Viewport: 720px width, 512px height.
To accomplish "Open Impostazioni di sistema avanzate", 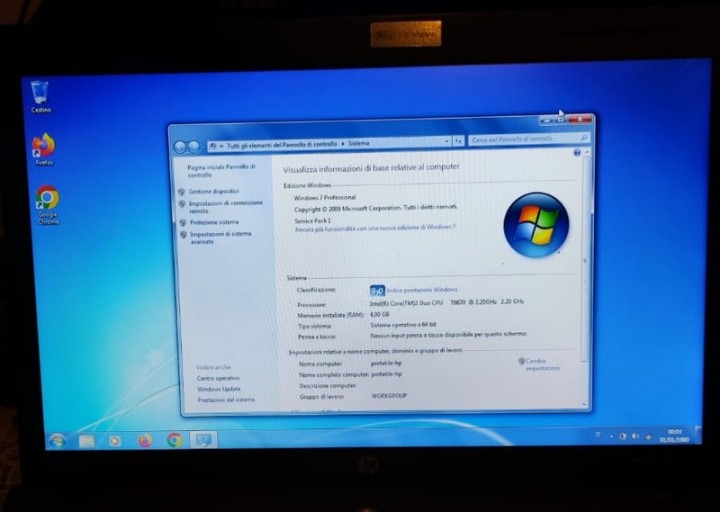I will pyautogui.click(x=220, y=237).
